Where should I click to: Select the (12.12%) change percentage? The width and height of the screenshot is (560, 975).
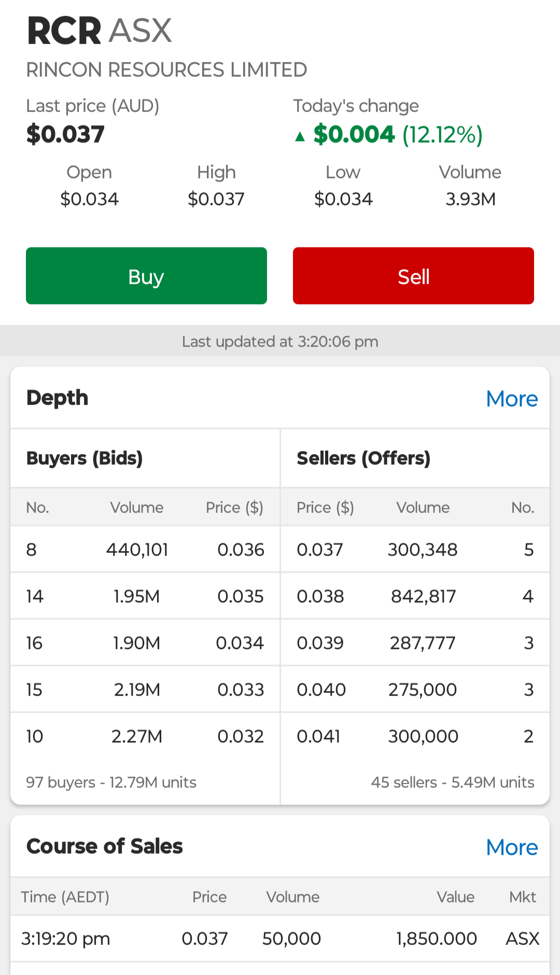442,134
